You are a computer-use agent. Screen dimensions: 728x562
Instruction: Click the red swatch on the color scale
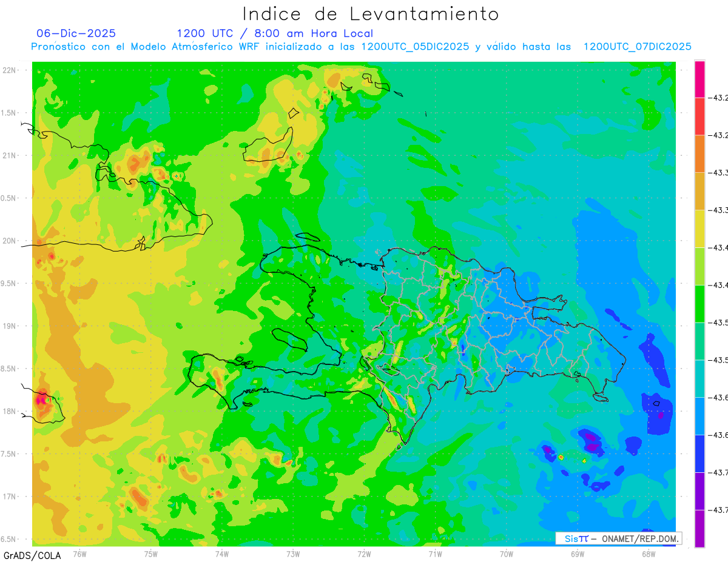[699, 116]
